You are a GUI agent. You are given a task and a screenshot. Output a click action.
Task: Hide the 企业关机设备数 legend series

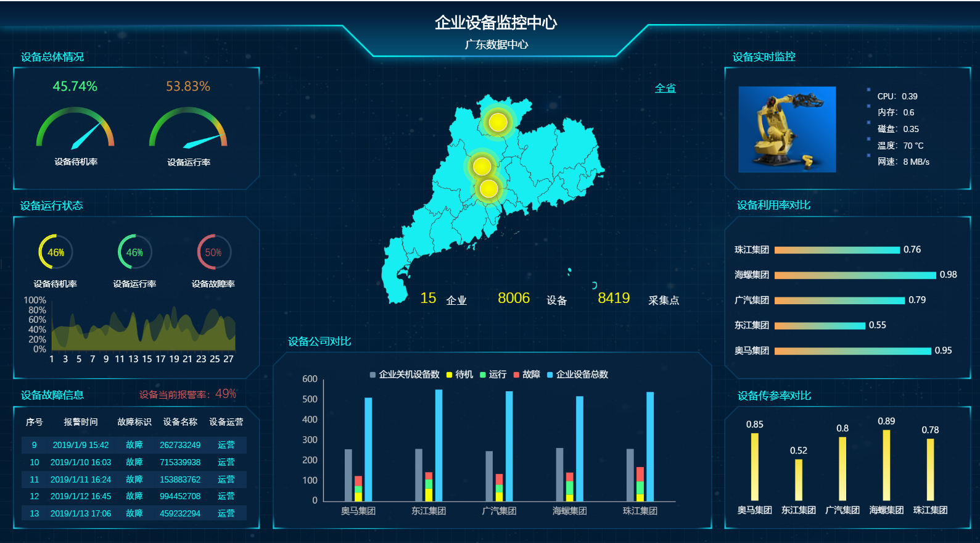point(405,375)
